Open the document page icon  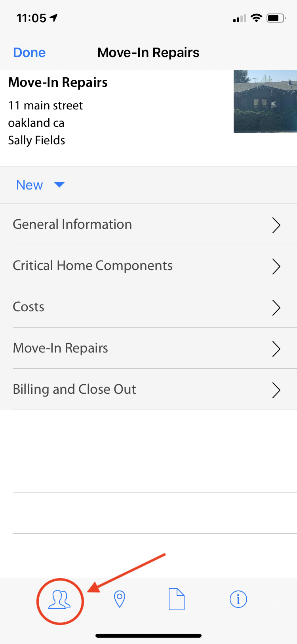pyautogui.click(x=177, y=599)
